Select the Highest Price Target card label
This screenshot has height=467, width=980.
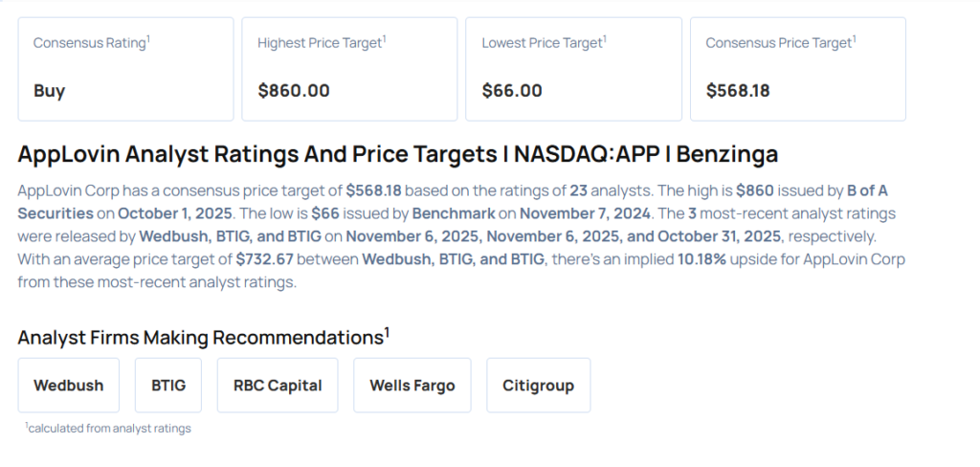point(321,43)
